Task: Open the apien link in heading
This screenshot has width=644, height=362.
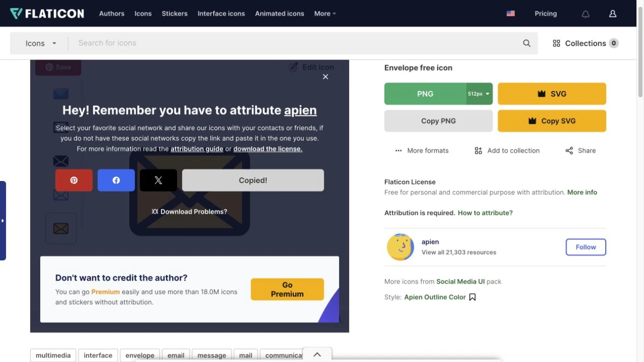Action: pyautogui.click(x=300, y=110)
